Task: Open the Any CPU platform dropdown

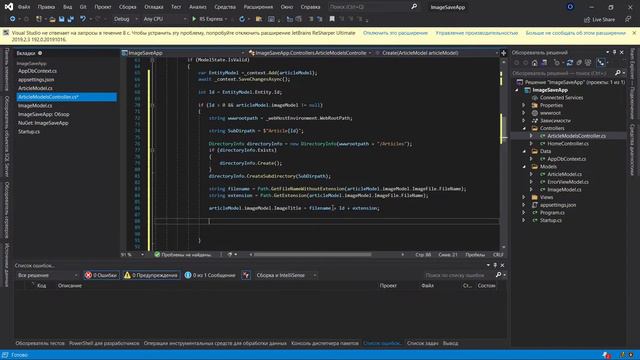Action: tap(165, 19)
